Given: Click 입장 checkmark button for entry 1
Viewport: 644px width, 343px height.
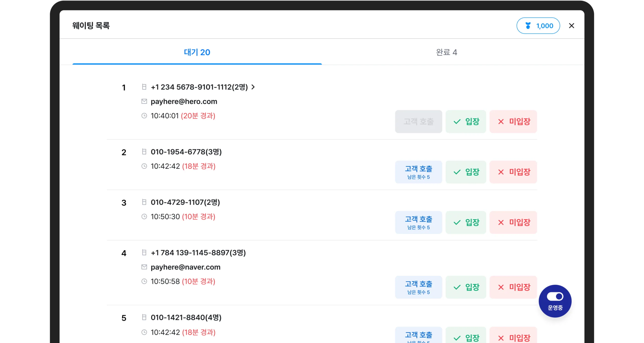Looking at the screenshot, I should (x=466, y=122).
